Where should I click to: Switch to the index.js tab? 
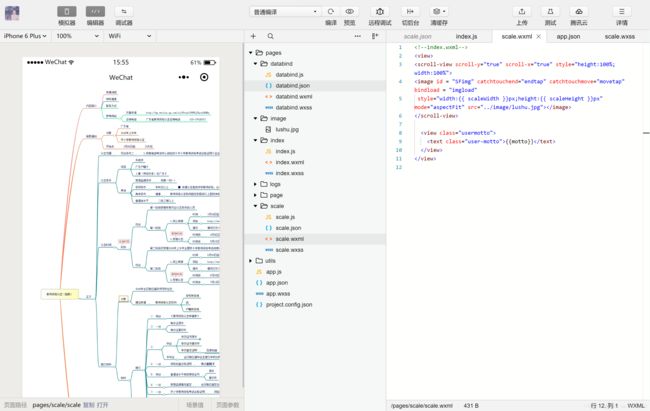[x=466, y=36]
